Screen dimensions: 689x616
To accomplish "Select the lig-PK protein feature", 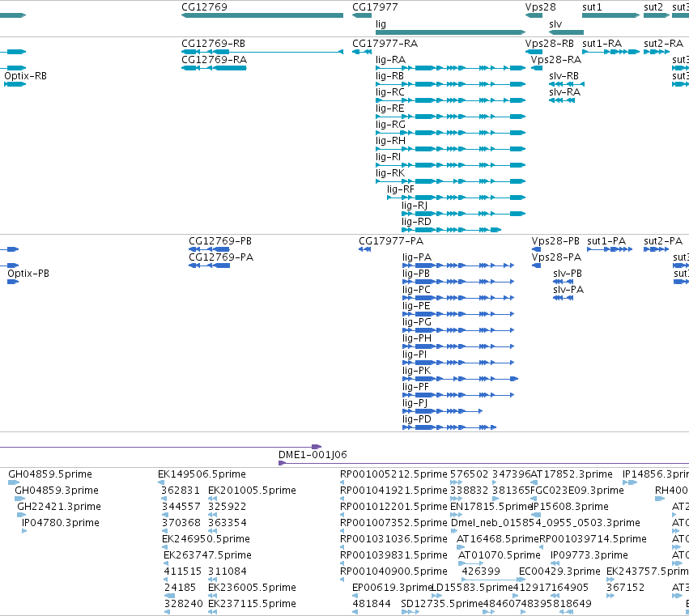I will [461, 379].
